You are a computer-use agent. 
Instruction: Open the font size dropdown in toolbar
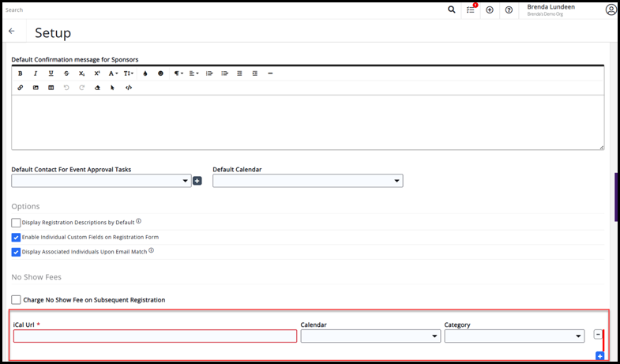[127, 73]
